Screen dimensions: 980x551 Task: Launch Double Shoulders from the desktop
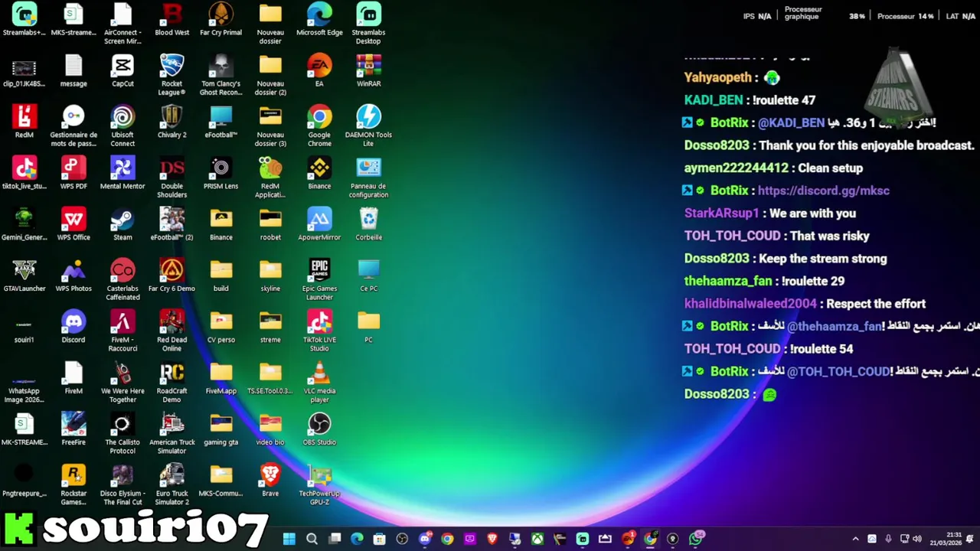point(171,177)
